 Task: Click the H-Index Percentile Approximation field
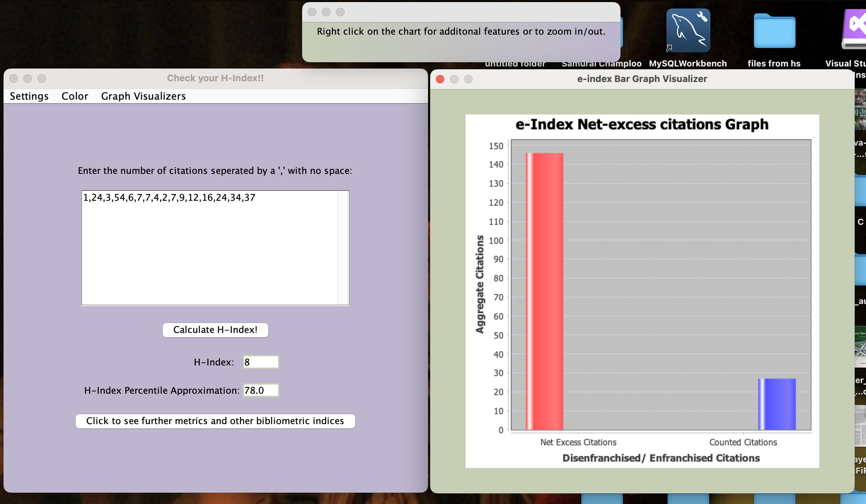click(261, 390)
